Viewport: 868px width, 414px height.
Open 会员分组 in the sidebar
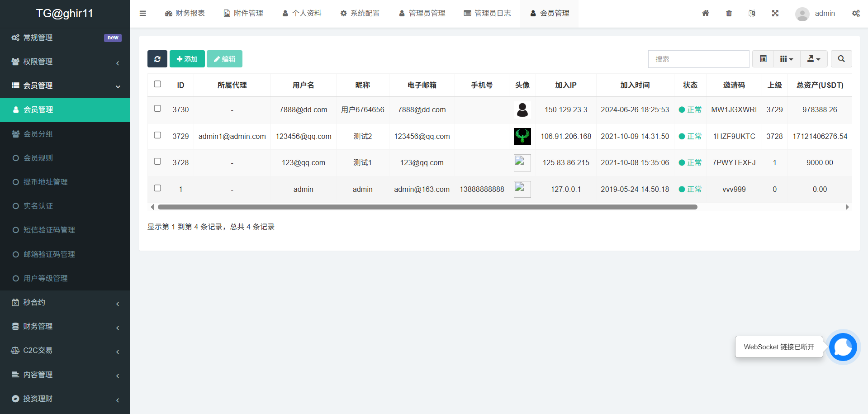(x=38, y=134)
